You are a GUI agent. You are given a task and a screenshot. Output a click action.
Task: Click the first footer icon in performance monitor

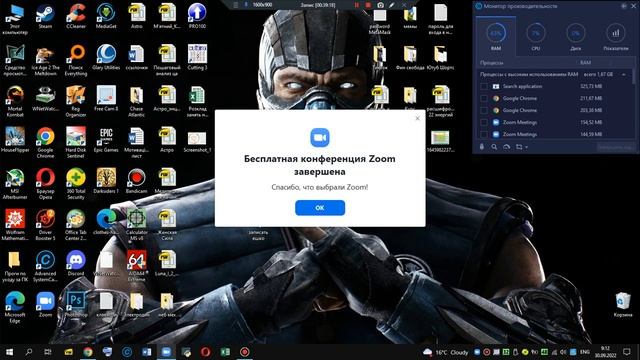(x=482, y=147)
